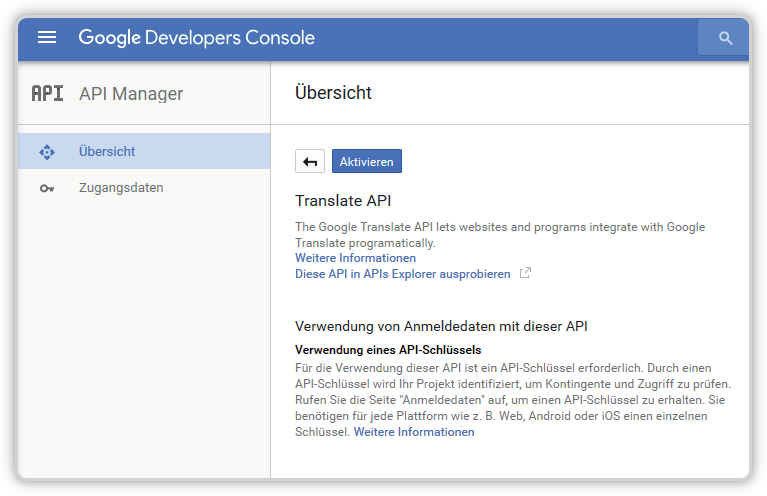The width and height of the screenshot is (767, 496).
Task: Open the hamburger navigation menu
Action: [47, 37]
